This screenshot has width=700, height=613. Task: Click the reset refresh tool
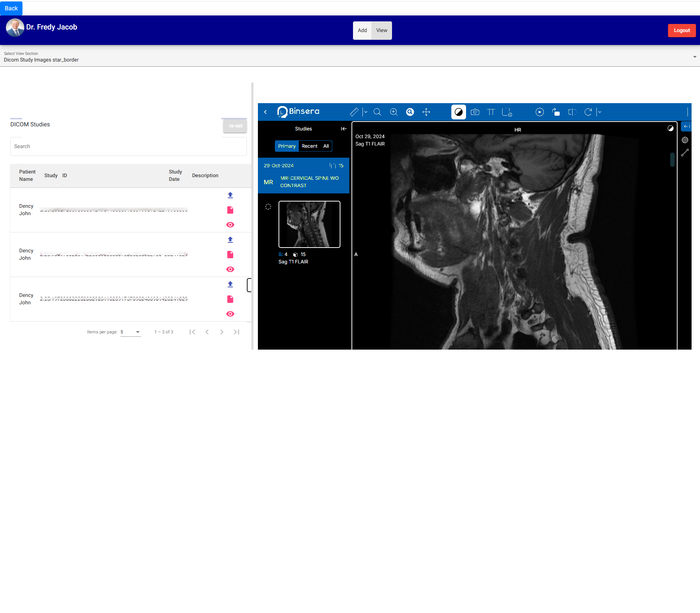click(x=588, y=112)
